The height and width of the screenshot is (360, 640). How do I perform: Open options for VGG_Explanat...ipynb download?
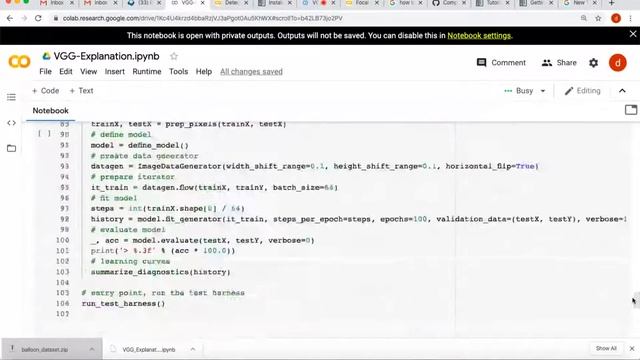point(193,349)
